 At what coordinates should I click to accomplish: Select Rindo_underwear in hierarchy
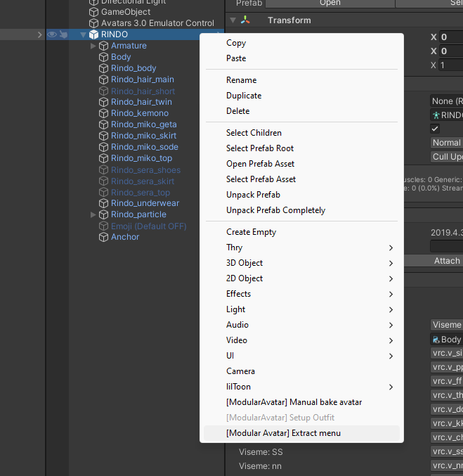point(145,203)
